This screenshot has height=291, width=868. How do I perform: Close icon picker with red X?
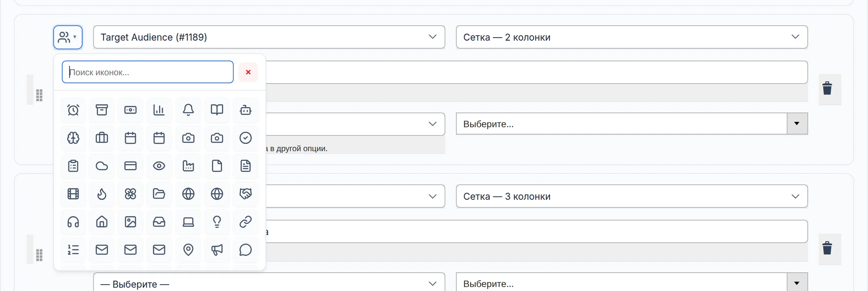tap(248, 72)
